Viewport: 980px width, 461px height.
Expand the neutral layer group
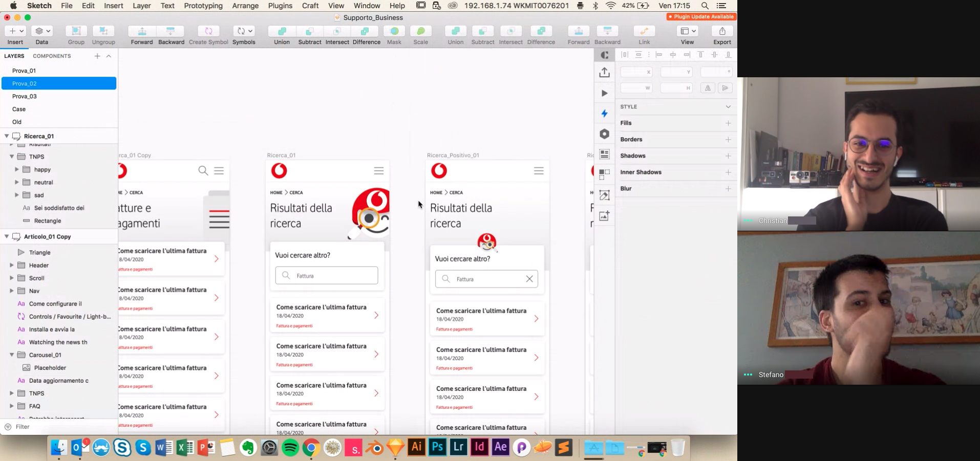[x=17, y=182]
